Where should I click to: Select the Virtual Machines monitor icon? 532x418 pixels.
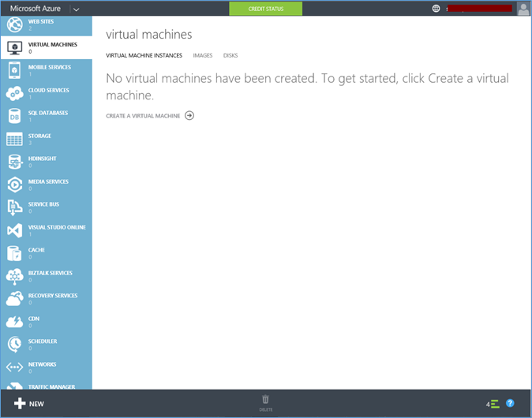point(14,48)
